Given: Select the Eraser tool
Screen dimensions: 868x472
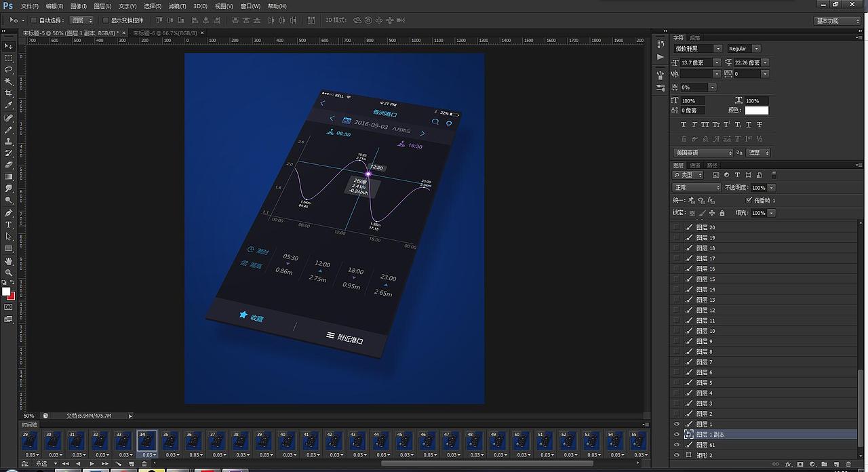Looking at the screenshot, I should 9,165.
